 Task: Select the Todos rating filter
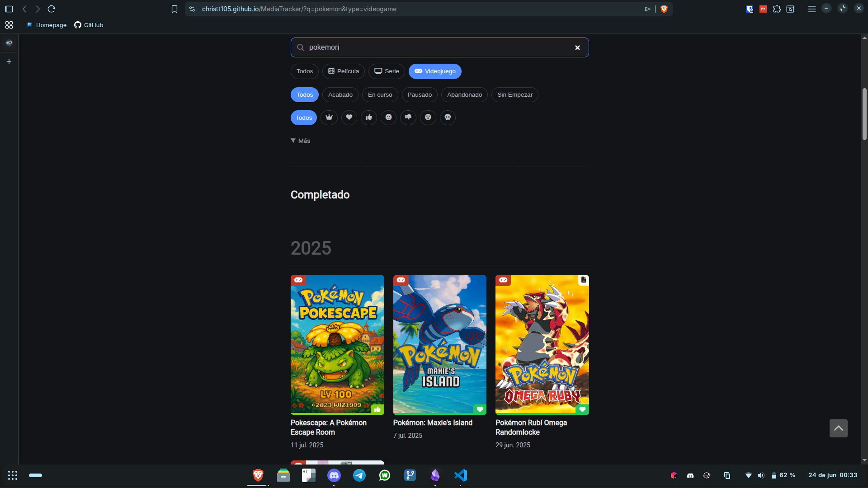[x=304, y=118]
